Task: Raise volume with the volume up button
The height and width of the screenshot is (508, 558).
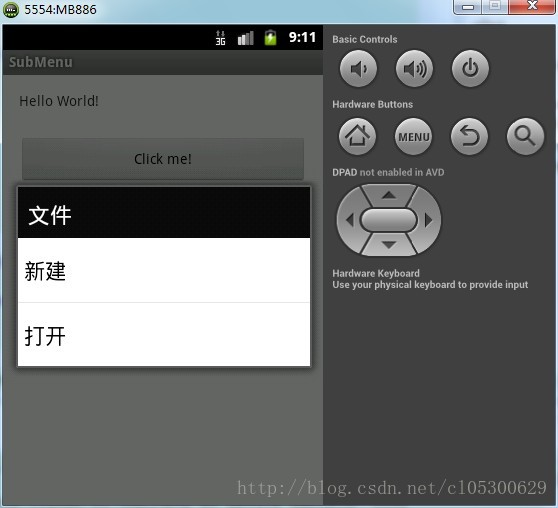Action: tap(414, 68)
